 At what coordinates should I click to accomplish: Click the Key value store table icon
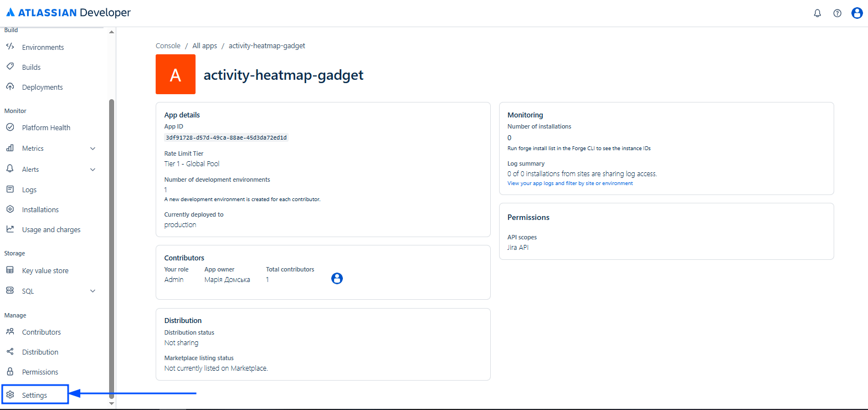click(x=10, y=270)
